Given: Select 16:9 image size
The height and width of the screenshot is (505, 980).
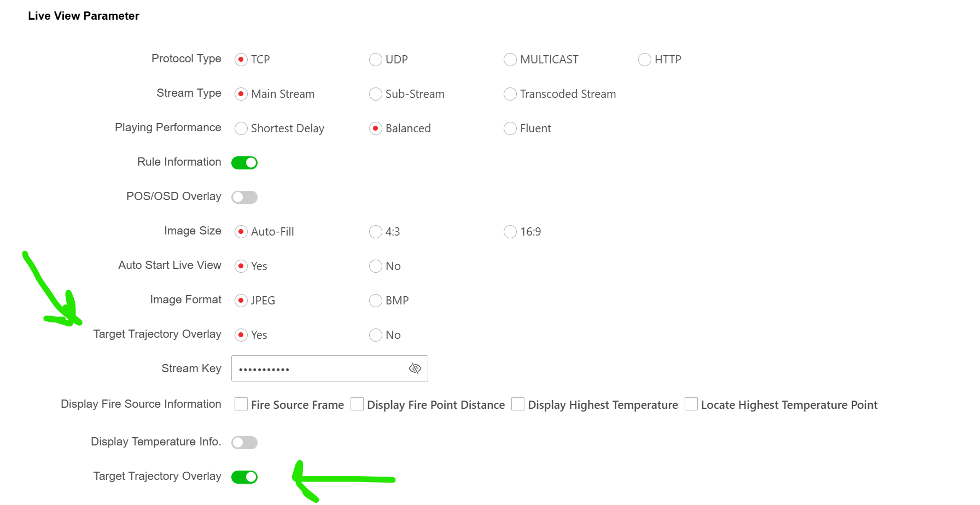Looking at the screenshot, I should [510, 232].
